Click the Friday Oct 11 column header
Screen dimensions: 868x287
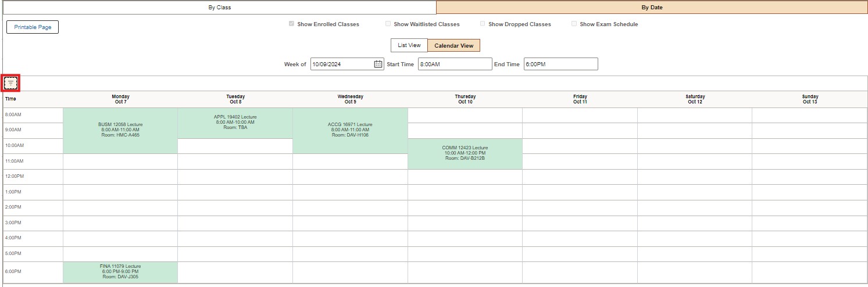[x=580, y=99]
